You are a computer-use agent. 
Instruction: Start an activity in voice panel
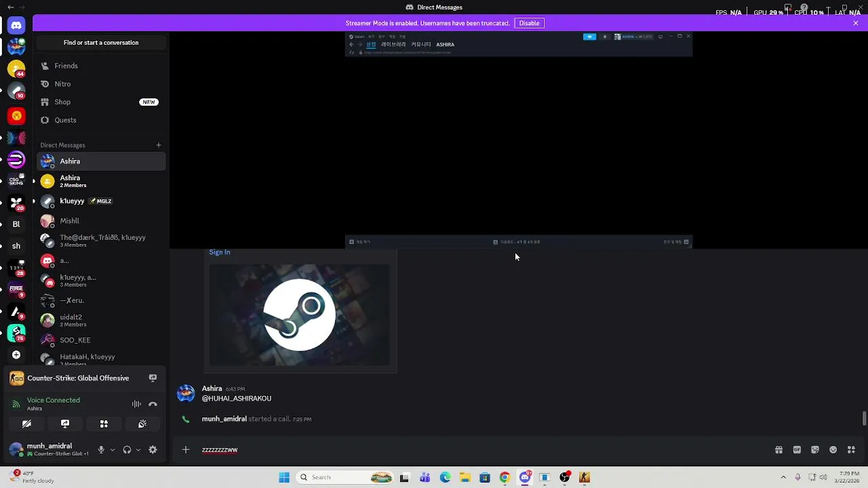tap(104, 424)
